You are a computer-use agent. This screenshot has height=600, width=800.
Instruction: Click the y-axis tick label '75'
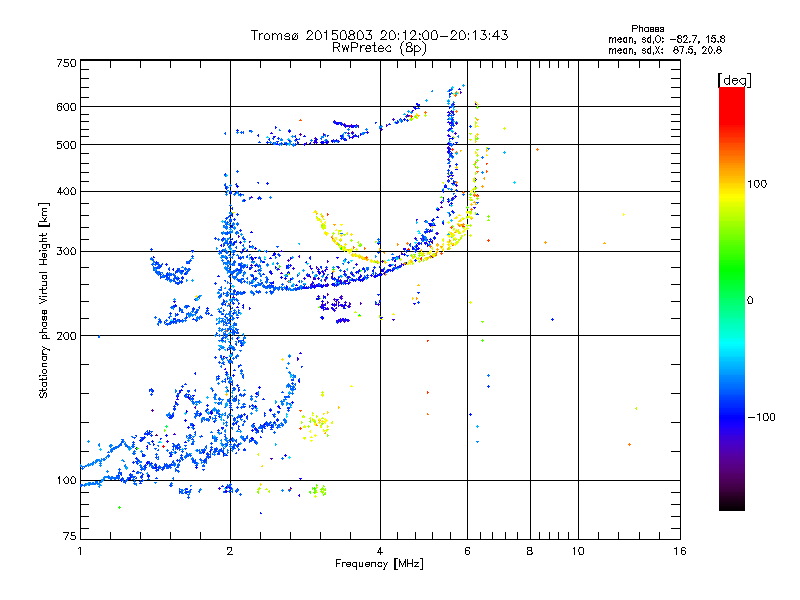point(70,536)
